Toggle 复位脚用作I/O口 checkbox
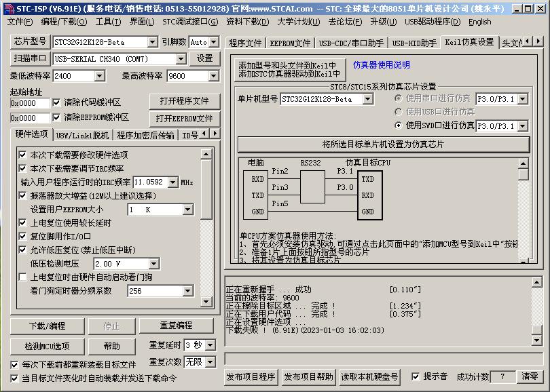The width and height of the screenshot is (550, 392). point(22,236)
